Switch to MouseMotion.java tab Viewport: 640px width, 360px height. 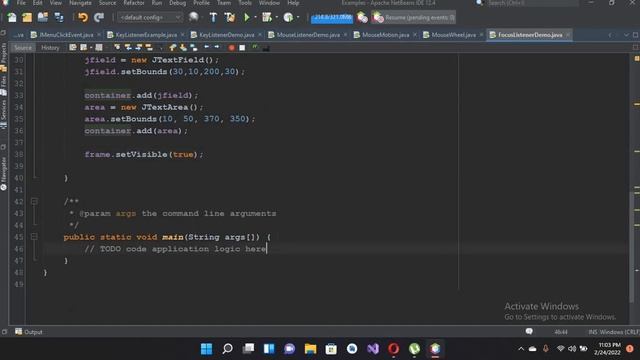(x=385, y=35)
